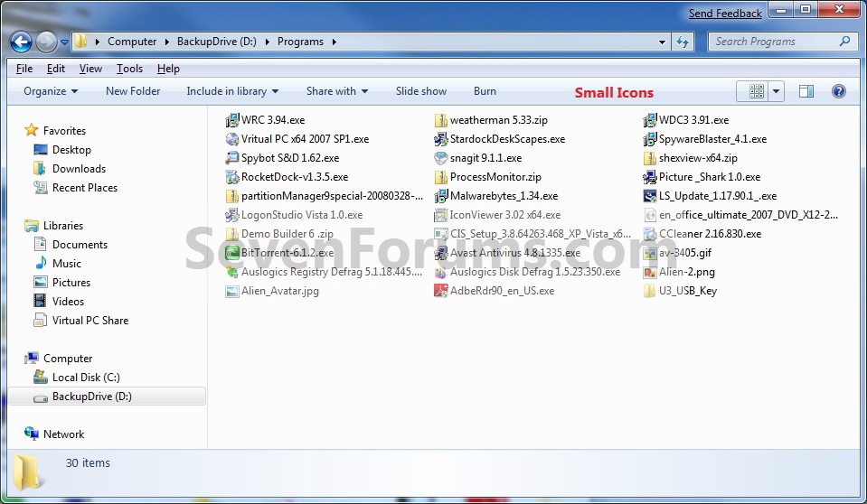867x504 pixels.
Task: Select the Avast Antivirus 4.8.1335.exe icon
Action: click(440, 253)
